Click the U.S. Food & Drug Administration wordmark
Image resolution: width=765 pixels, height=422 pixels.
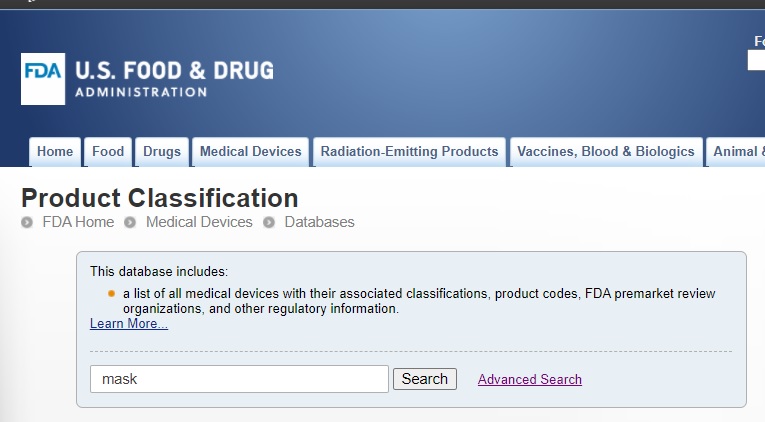point(174,79)
